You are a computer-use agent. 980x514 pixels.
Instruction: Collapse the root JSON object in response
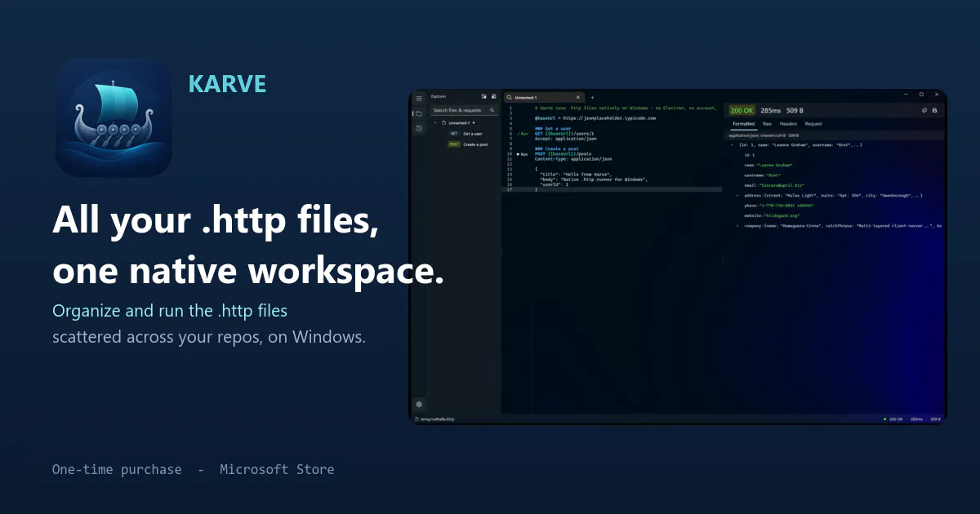tap(732, 144)
